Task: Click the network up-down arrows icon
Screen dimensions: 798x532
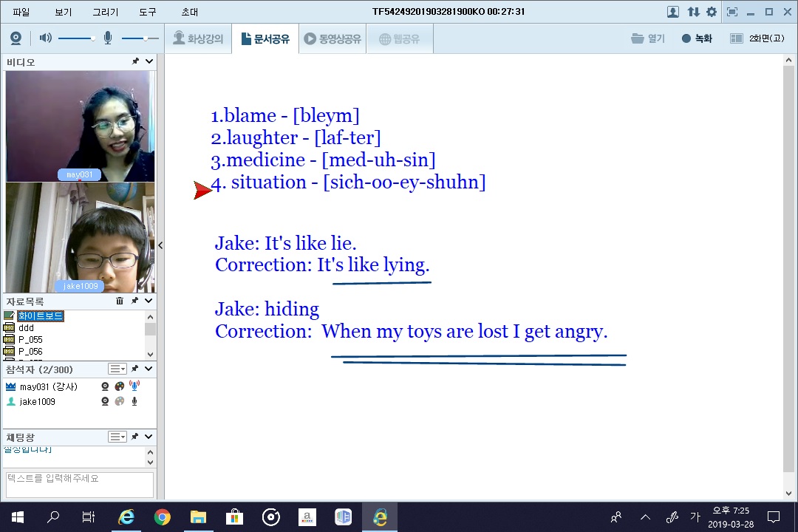Action: tap(693, 12)
